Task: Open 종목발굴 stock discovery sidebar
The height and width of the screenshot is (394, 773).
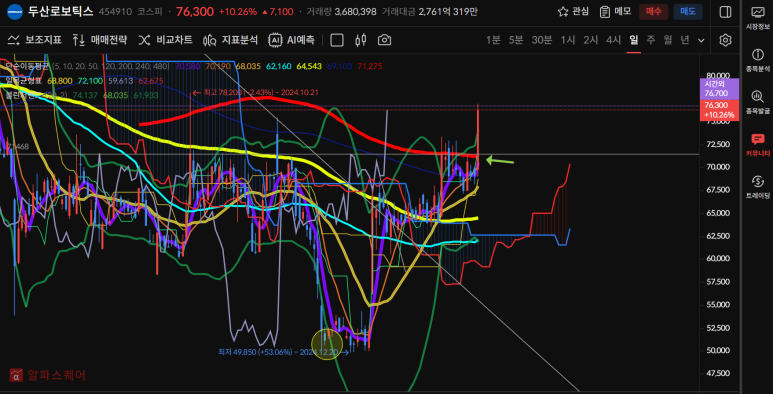Action: [x=758, y=103]
